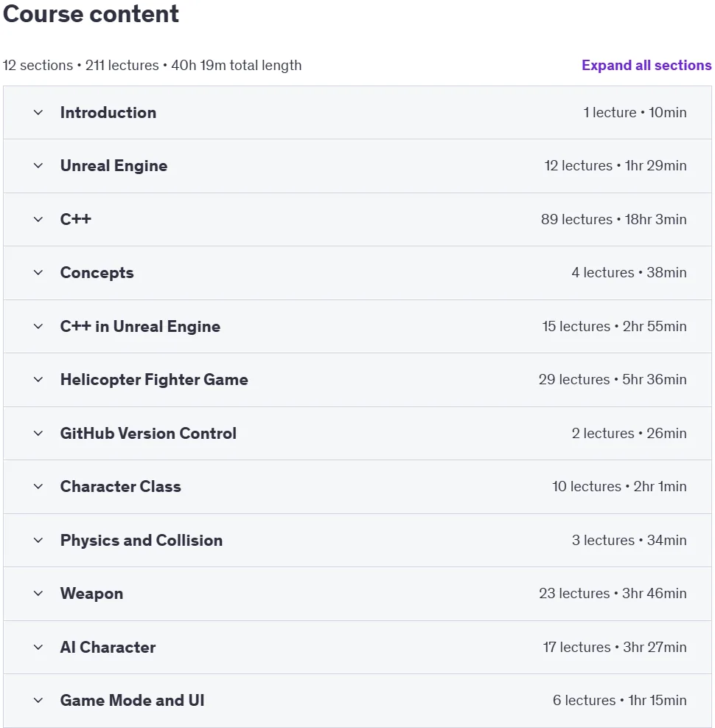The height and width of the screenshot is (728, 715).
Task: Expand C++ in Unreal Engine chevron
Action: (x=38, y=327)
